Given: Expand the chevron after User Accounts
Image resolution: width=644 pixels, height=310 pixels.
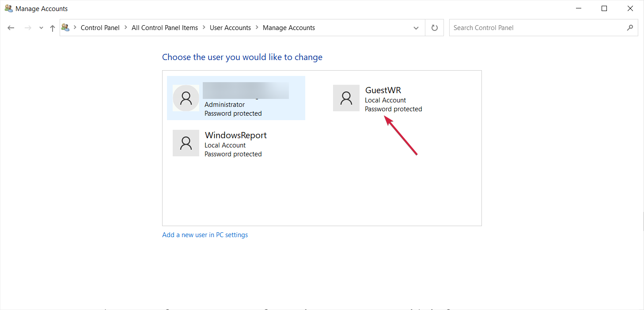Looking at the screenshot, I should [257, 28].
